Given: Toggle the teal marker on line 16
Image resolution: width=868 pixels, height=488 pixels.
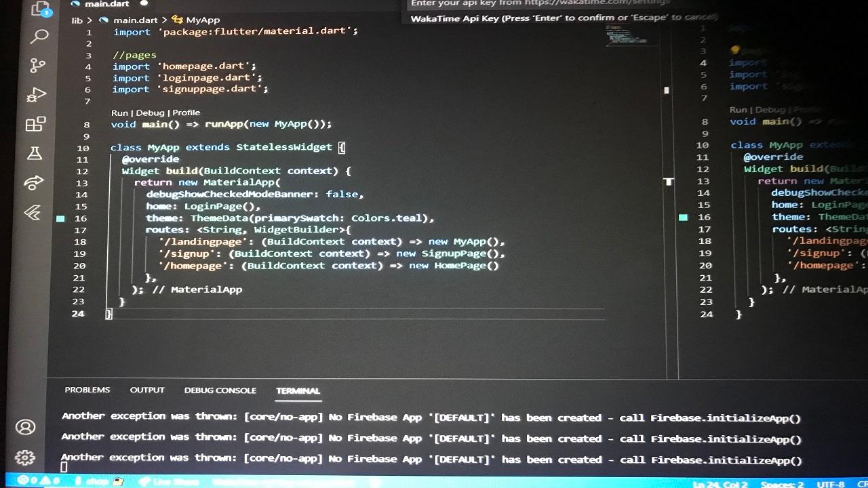Looking at the screenshot, I should (x=61, y=218).
